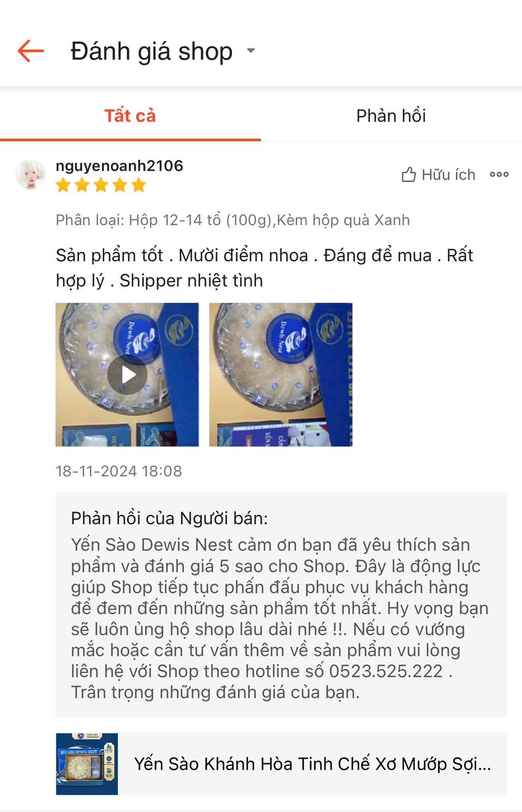This screenshot has width=522, height=812.
Task: Click the first rating star
Action: click(x=63, y=185)
